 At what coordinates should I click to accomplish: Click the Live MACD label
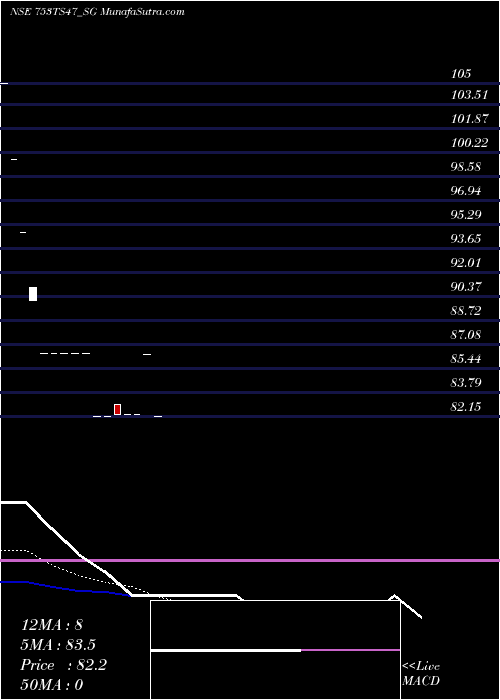click(421, 674)
